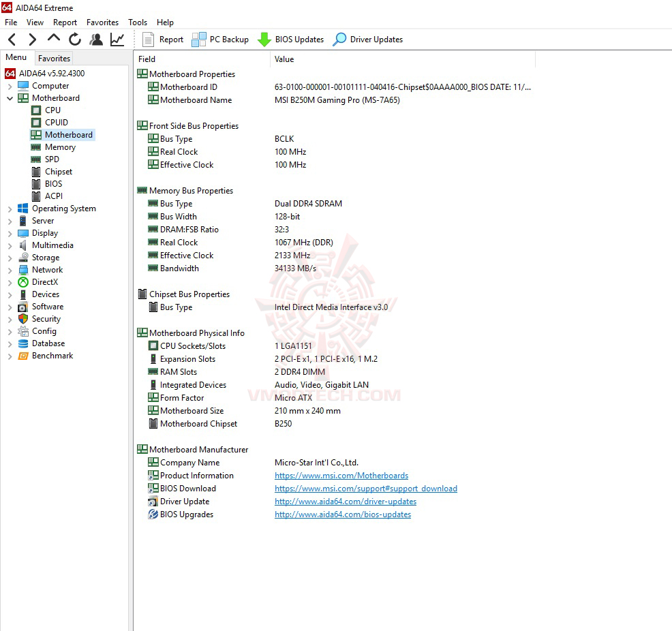Go forward using the right arrow toolbar icon
Screen dimensions: 672x631
point(32,40)
